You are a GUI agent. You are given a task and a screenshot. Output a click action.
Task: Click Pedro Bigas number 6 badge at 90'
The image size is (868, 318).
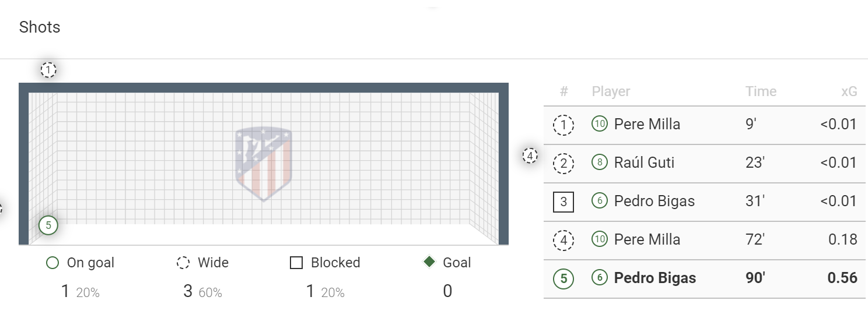(600, 278)
